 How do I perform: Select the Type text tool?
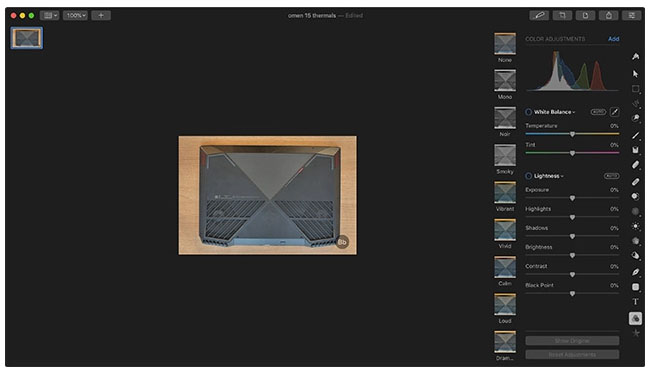coord(636,302)
